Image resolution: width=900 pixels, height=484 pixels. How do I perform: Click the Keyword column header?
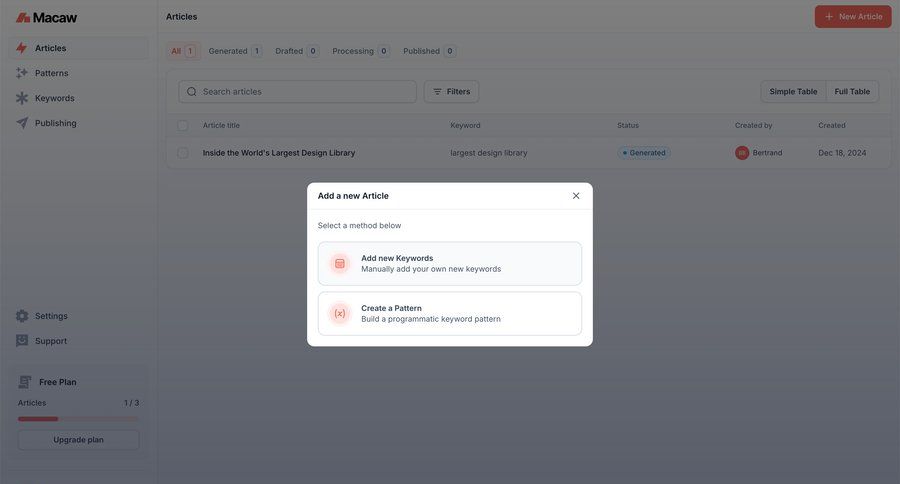465,125
